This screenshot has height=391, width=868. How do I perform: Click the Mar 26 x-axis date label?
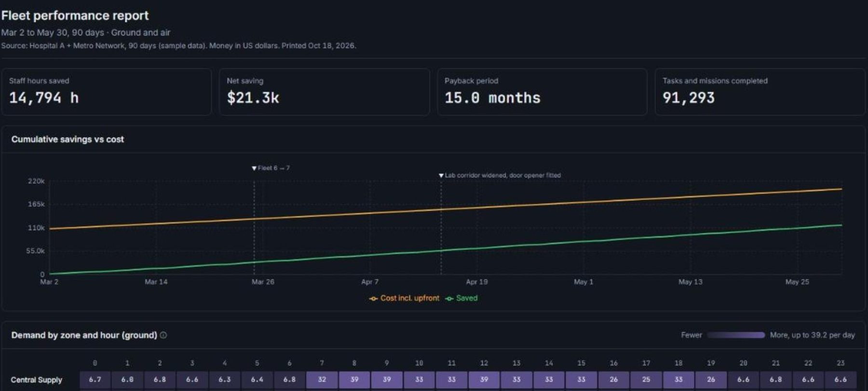tap(263, 282)
